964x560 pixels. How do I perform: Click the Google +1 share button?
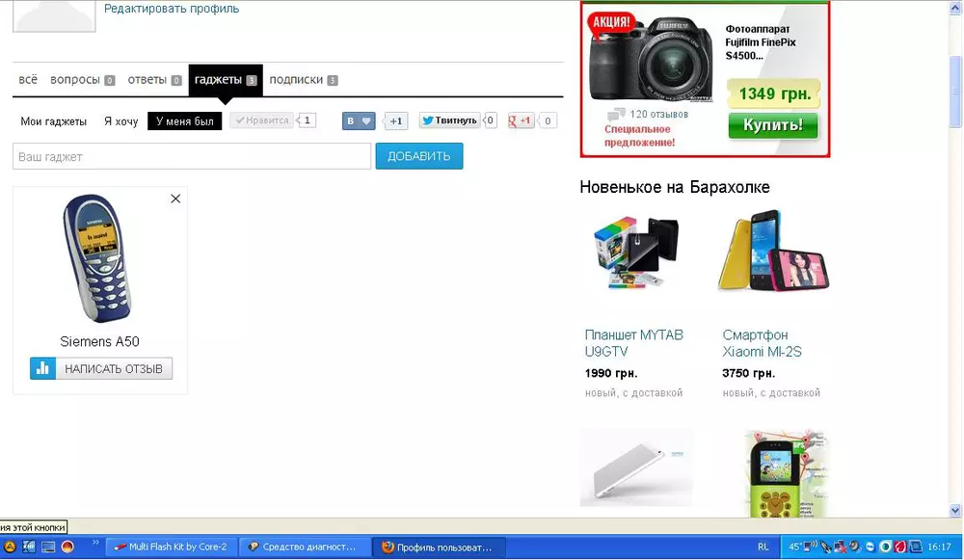coord(522,120)
